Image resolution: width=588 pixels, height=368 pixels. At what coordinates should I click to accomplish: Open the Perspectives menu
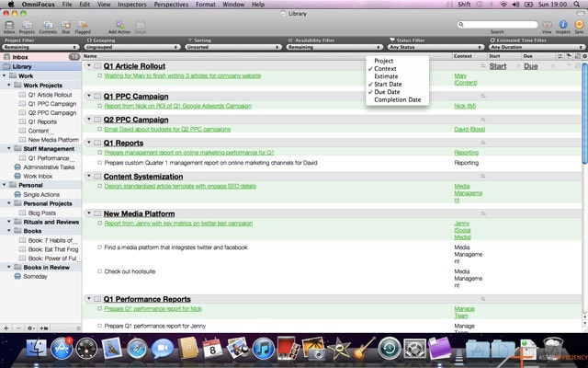[x=171, y=4]
